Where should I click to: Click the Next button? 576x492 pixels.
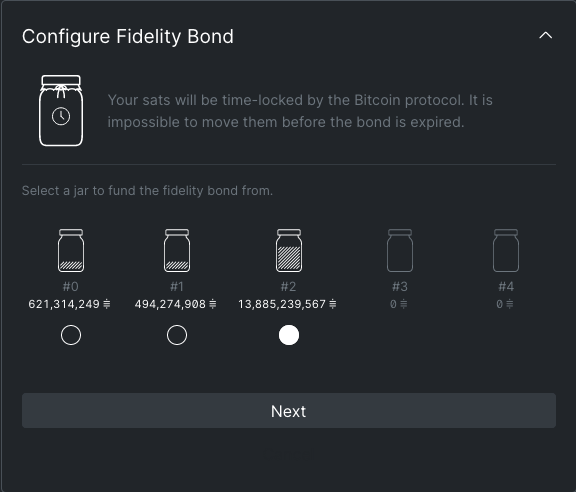(289, 410)
